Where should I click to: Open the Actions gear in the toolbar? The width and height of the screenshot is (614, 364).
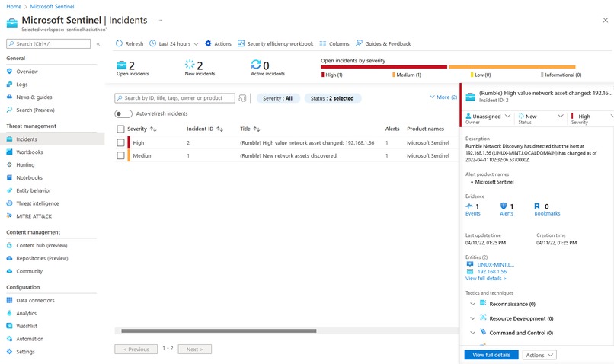pos(208,43)
